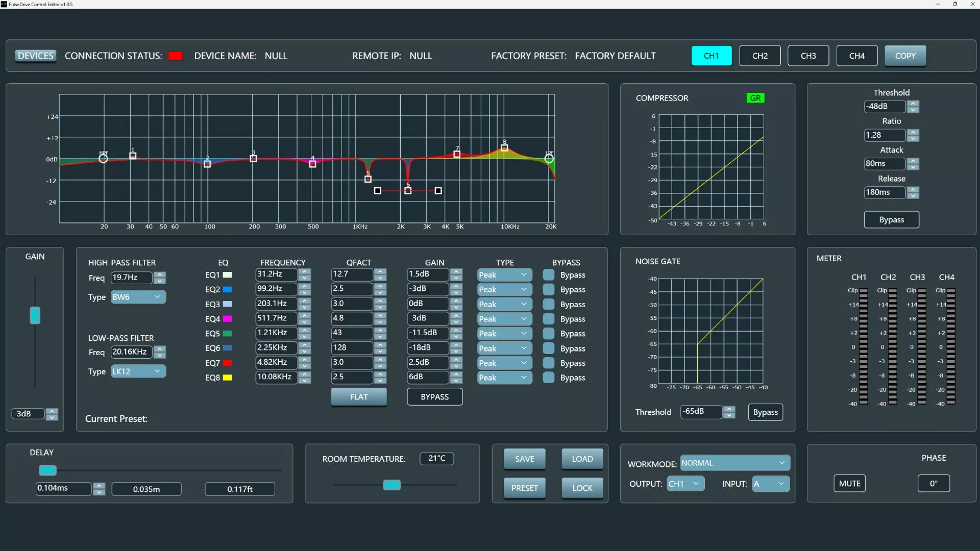Screen dimensions: 980x551
Task: Open the EQ2 type dropdown
Action: click(504, 289)
